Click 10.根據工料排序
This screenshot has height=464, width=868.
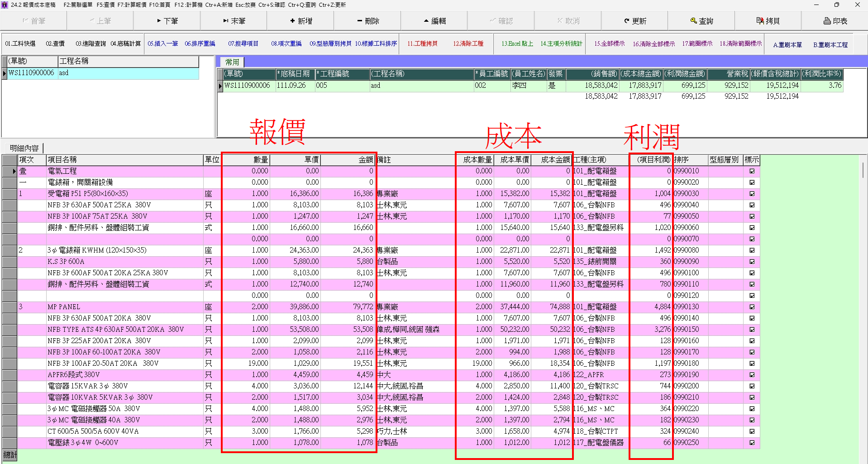(x=376, y=43)
